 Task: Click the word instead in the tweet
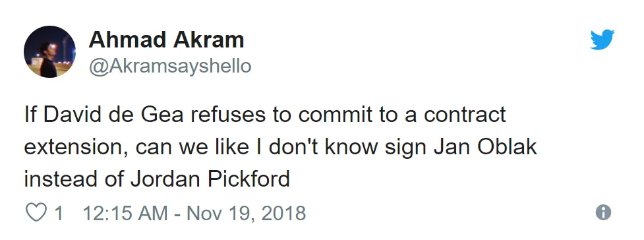[x=61, y=179]
